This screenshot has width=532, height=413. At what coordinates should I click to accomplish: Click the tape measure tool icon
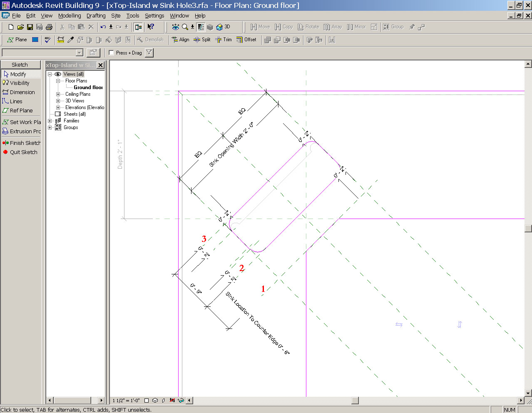point(61,40)
